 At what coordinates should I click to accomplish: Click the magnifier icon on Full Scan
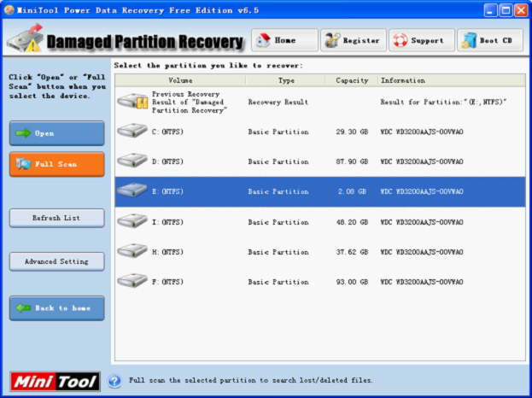23,164
